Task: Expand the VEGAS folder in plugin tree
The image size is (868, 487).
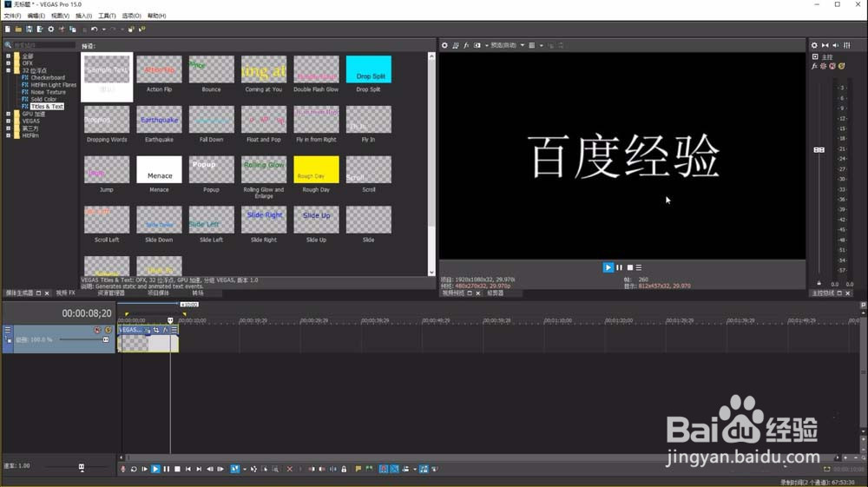Action: coord(9,121)
